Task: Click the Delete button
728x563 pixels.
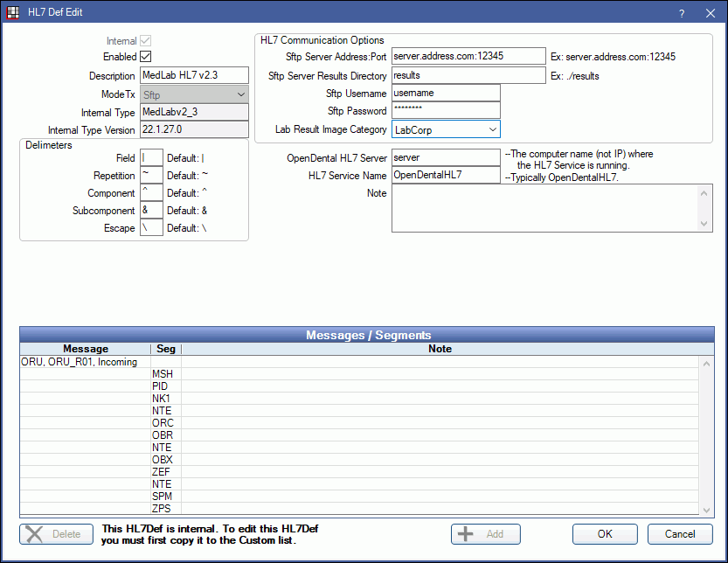Action: tap(57, 534)
